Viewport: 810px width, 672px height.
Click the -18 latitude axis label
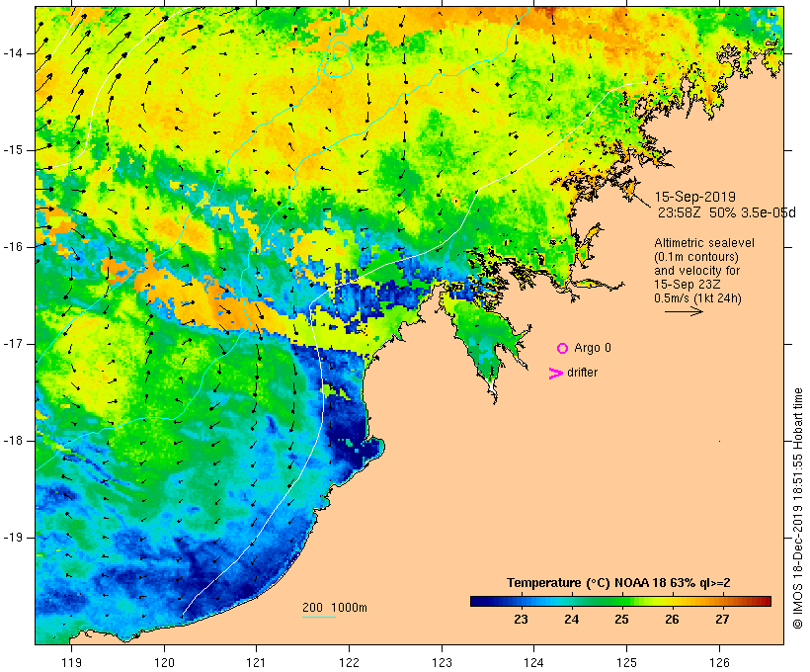pos(12,441)
